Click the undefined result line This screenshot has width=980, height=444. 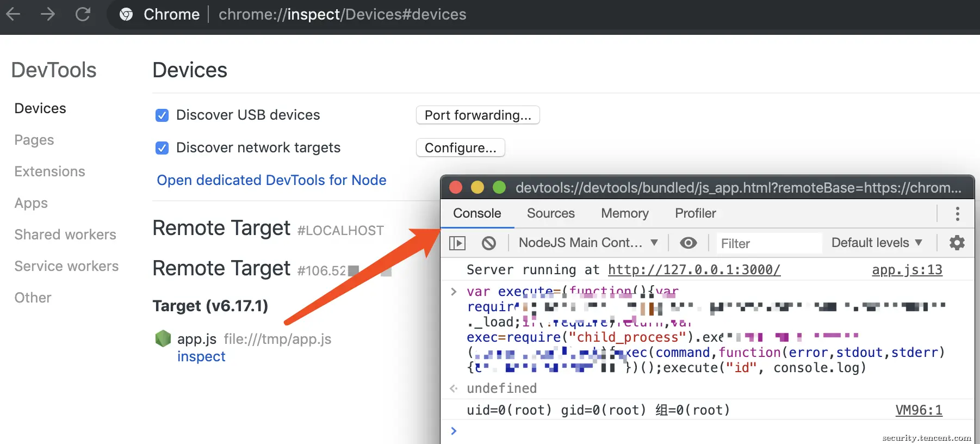tap(501, 388)
